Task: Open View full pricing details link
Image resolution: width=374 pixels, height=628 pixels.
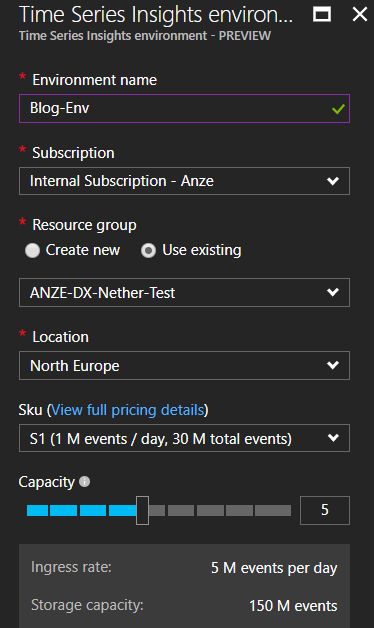Action: [128, 410]
